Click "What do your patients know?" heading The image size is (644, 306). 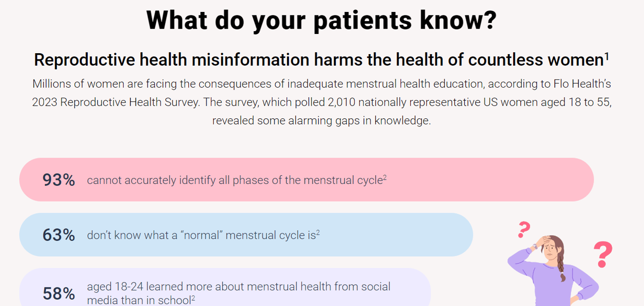(x=321, y=20)
